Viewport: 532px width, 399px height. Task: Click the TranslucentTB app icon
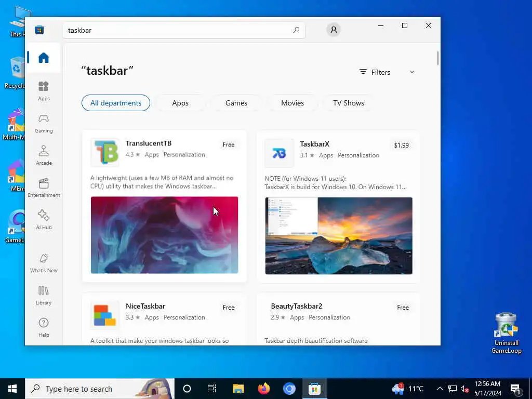pos(105,152)
